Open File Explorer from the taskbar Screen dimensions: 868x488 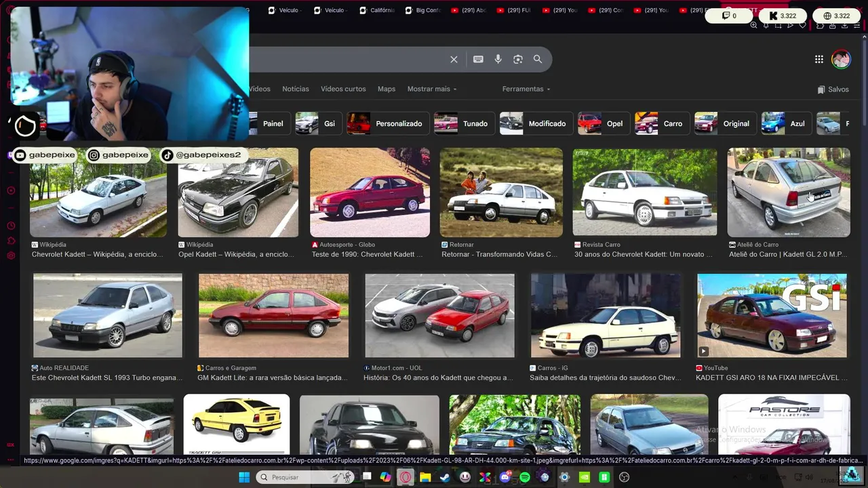coord(425,477)
